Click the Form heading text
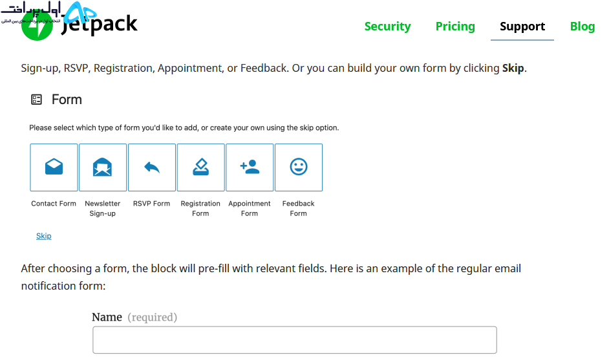The width and height of the screenshot is (609, 364). point(67,100)
